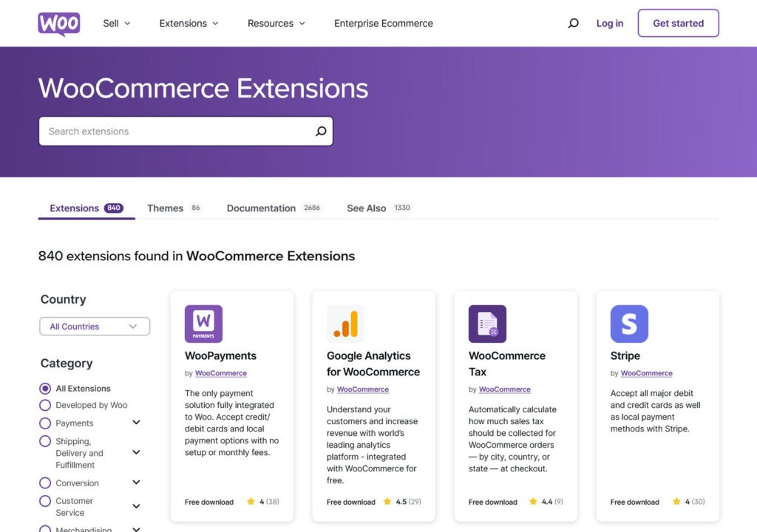Select the Payments category radio button

[x=45, y=423]
